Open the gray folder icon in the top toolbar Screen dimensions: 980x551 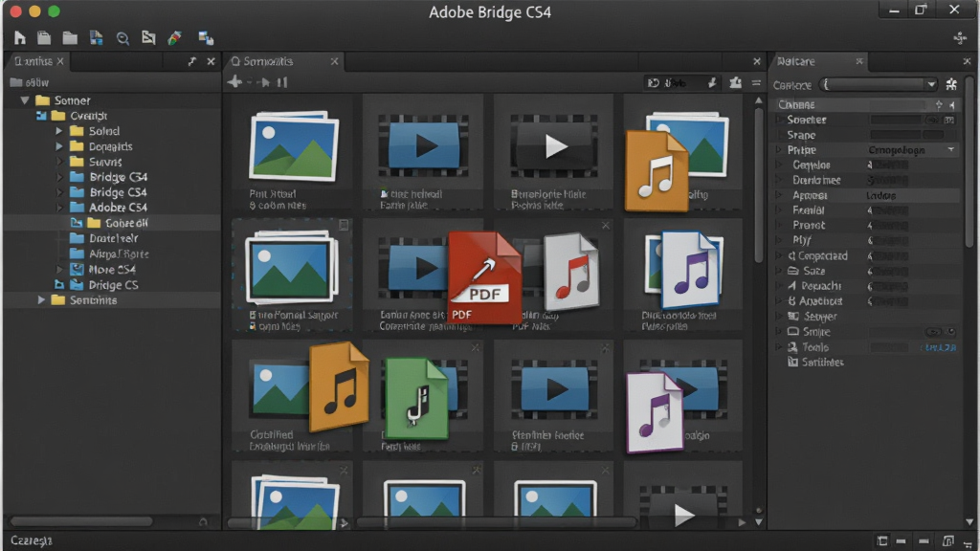pos(70,38)
